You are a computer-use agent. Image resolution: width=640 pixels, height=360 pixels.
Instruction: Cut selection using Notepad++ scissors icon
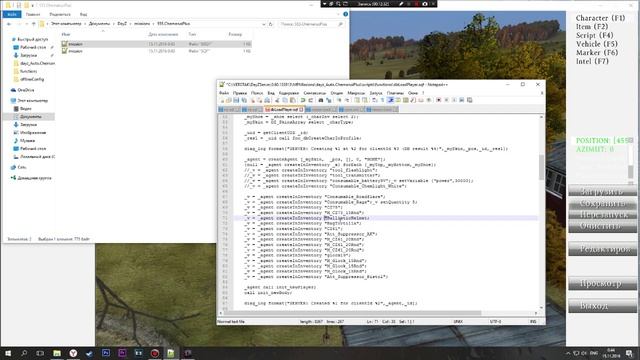pos(277,100)
